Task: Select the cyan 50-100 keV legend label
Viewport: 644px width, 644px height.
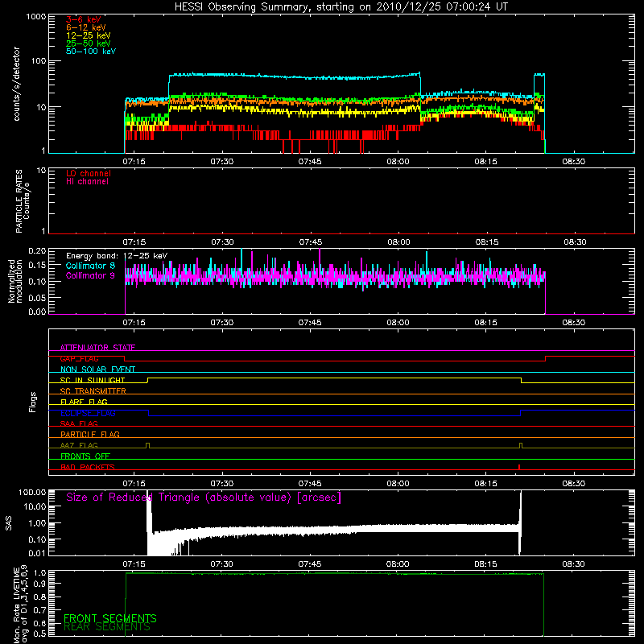Action: (x=91, y=52)
